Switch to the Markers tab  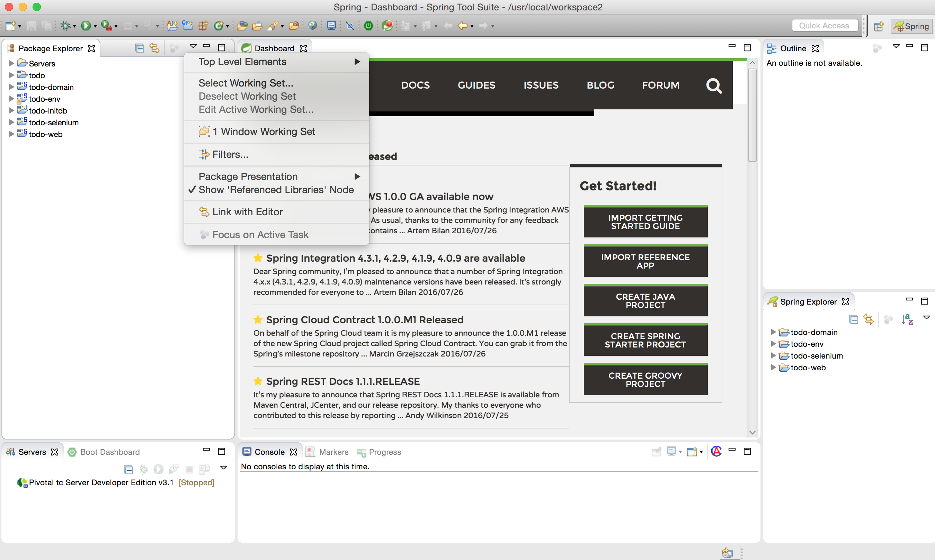(x=334, y=452)
